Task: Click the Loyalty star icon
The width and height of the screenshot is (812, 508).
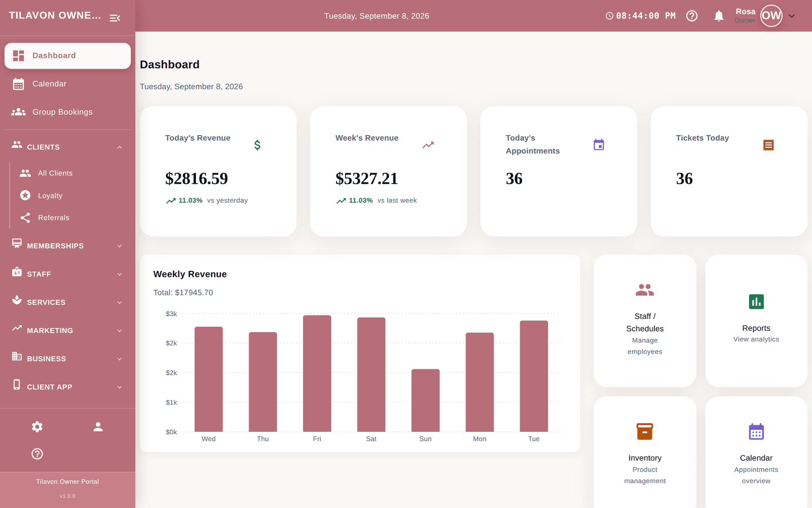Action: pos(25,195)
